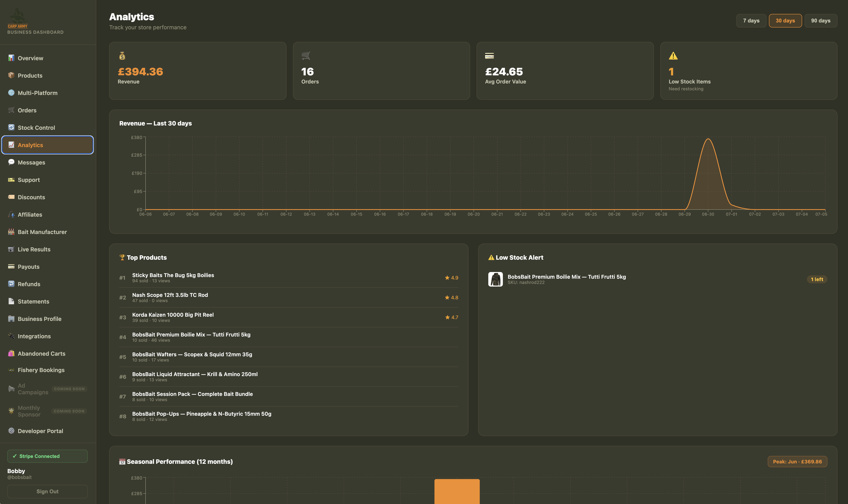Click the Overview bar chart icon
The width and height of the screenshot is (848, 504).
point(11,58)
